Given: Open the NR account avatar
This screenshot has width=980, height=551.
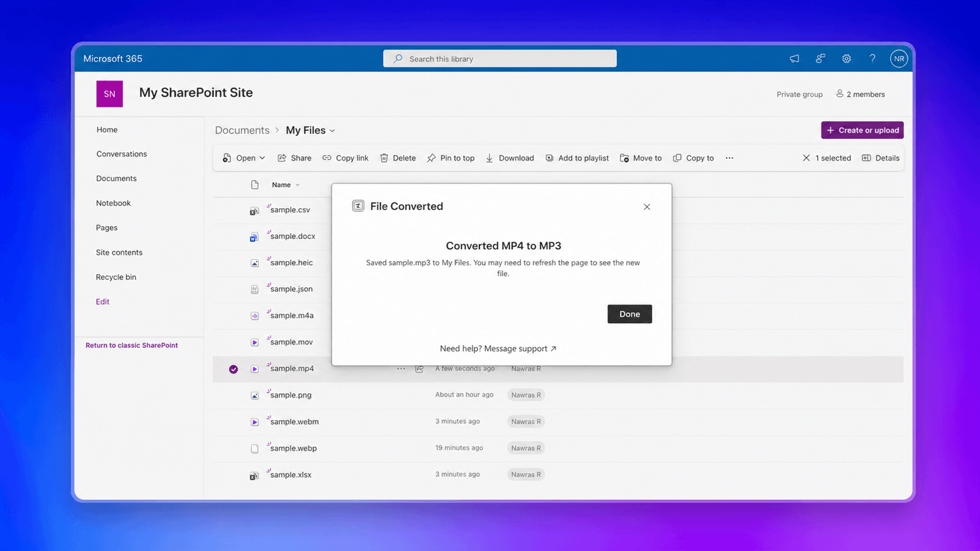Looking at the screenshot, I should [x=899, y=59].
